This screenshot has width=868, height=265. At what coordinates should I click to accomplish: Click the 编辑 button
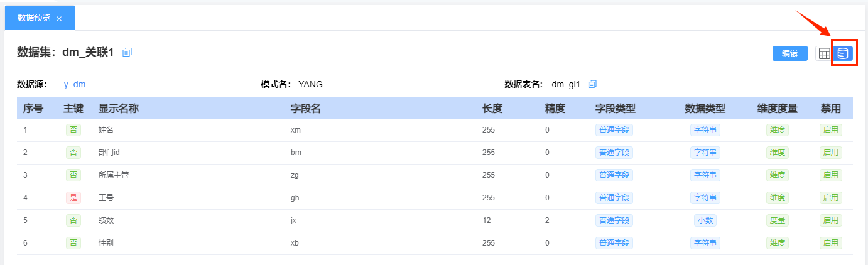click(789, 53)
